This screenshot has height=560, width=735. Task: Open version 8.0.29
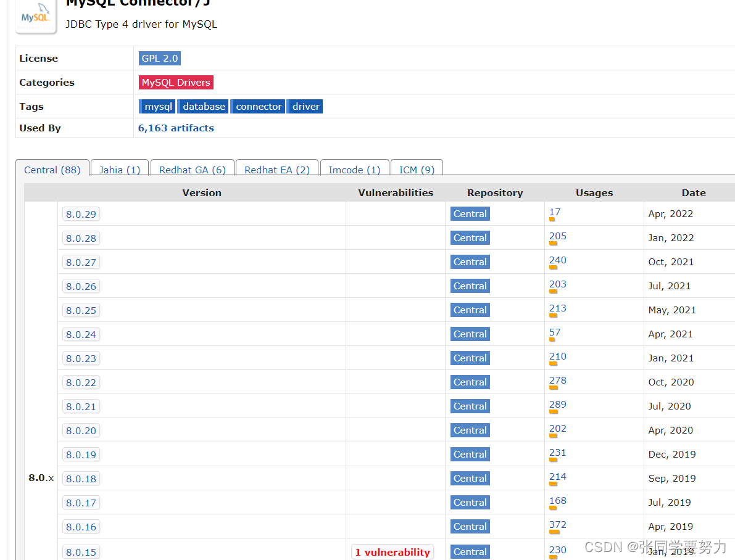point(81,214)
